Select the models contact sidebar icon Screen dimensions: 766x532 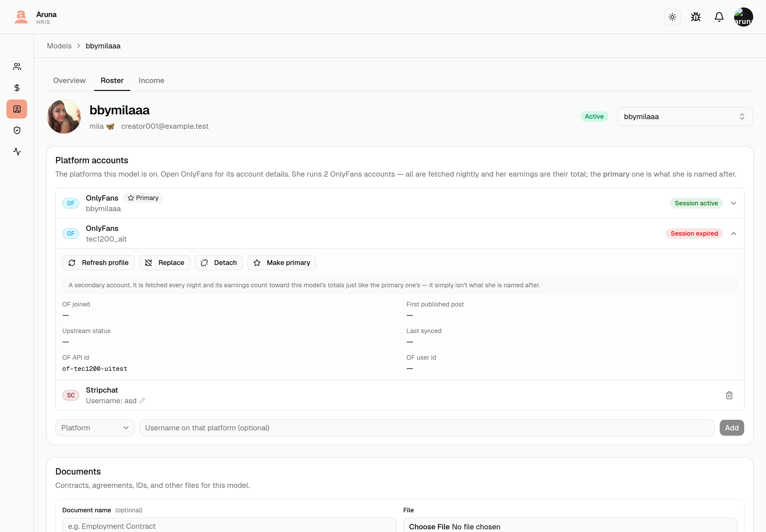pos(17,109)
